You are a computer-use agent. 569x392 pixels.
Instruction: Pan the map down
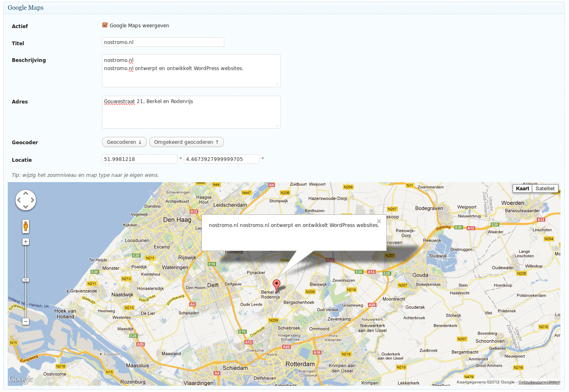26,207
